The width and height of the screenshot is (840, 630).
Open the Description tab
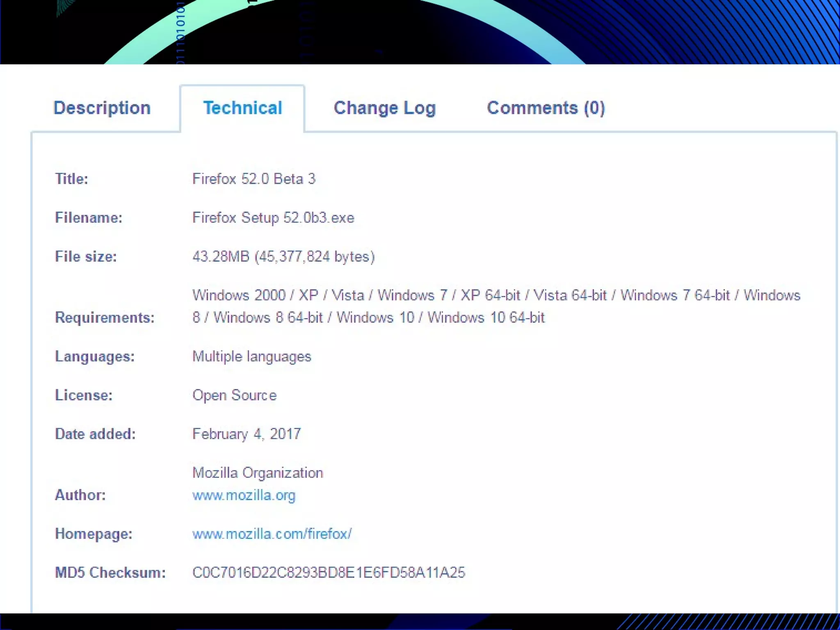coord(102,108)
